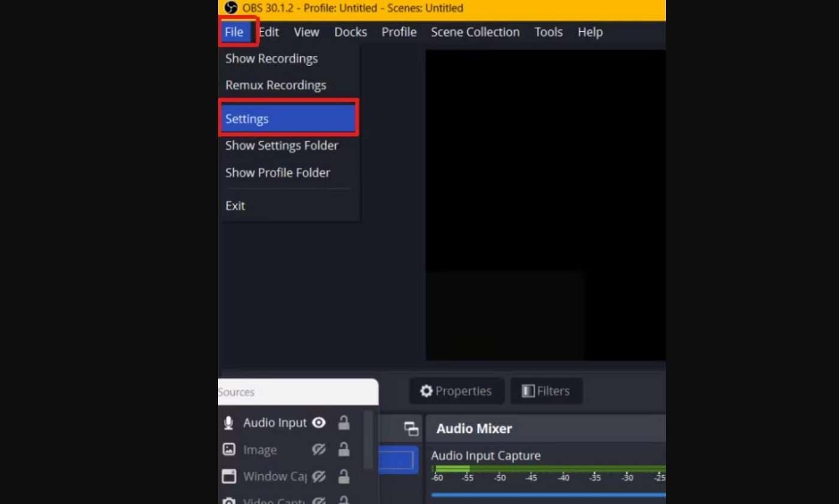Open the Scene Collection menu
The width and height of the screenshot is (839, 504).
[x=475, y=32]
